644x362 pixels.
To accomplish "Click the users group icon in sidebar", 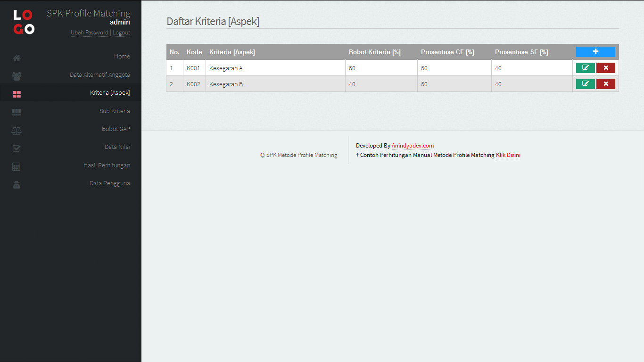I will click(x=17, y=76).
